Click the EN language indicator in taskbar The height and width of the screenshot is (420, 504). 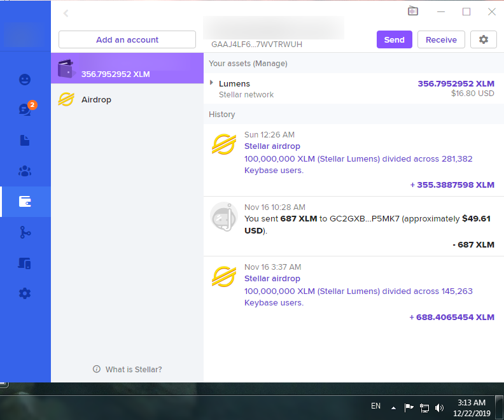375,406
